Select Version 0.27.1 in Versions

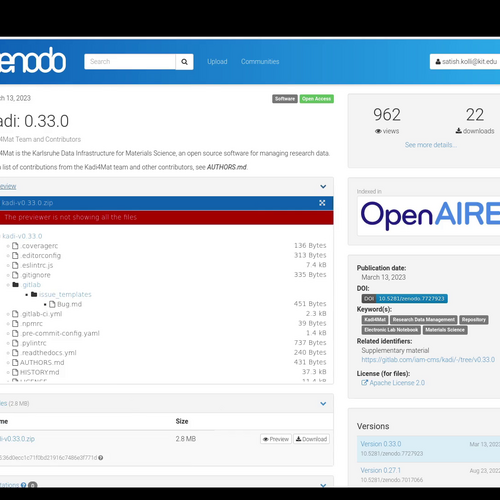coord(380,470)
